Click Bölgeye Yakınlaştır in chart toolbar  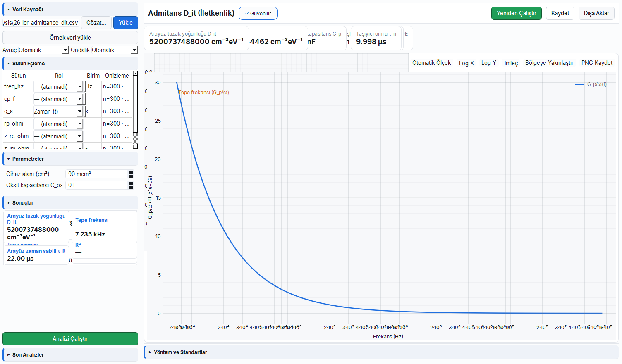tap(549, 63)
